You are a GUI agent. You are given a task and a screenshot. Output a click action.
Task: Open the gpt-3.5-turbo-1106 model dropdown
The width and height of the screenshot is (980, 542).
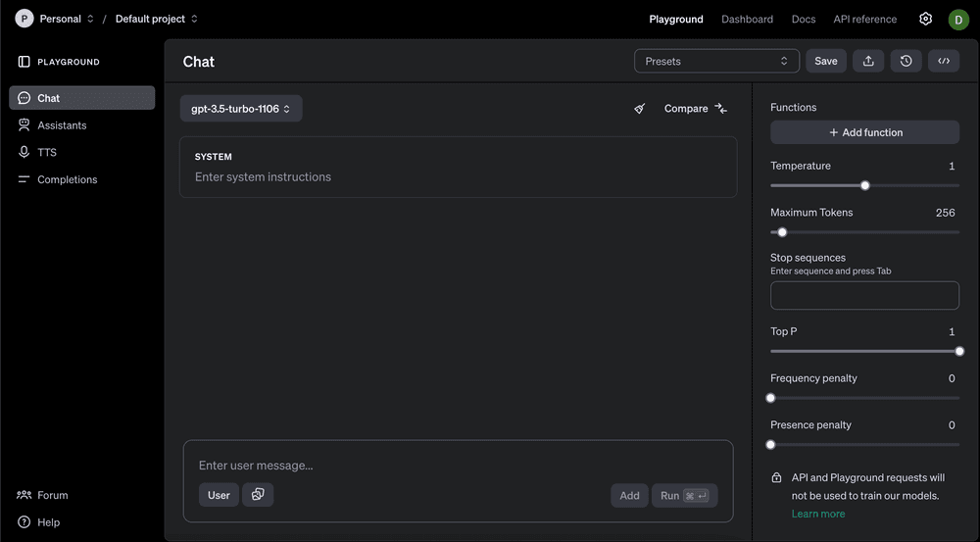click(241, 109)
